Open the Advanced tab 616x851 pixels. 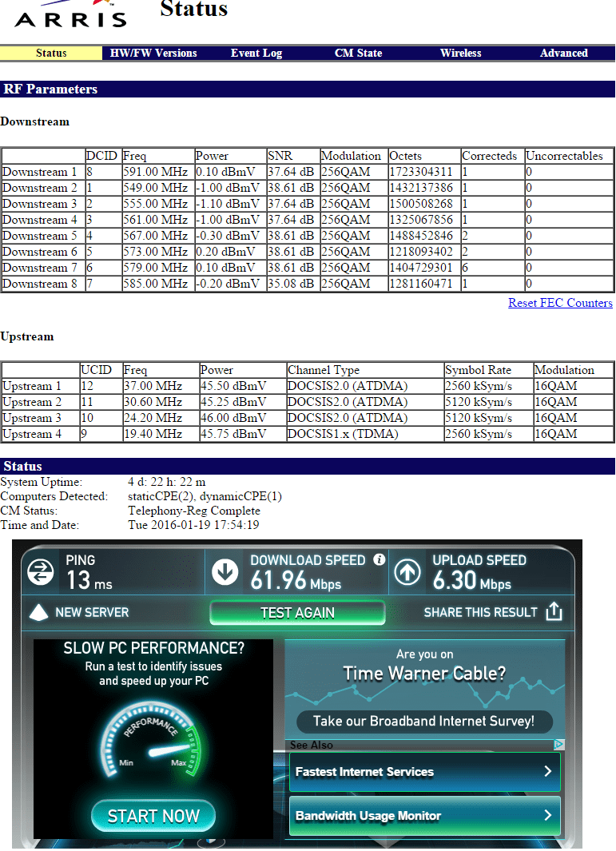pos(564,54)
